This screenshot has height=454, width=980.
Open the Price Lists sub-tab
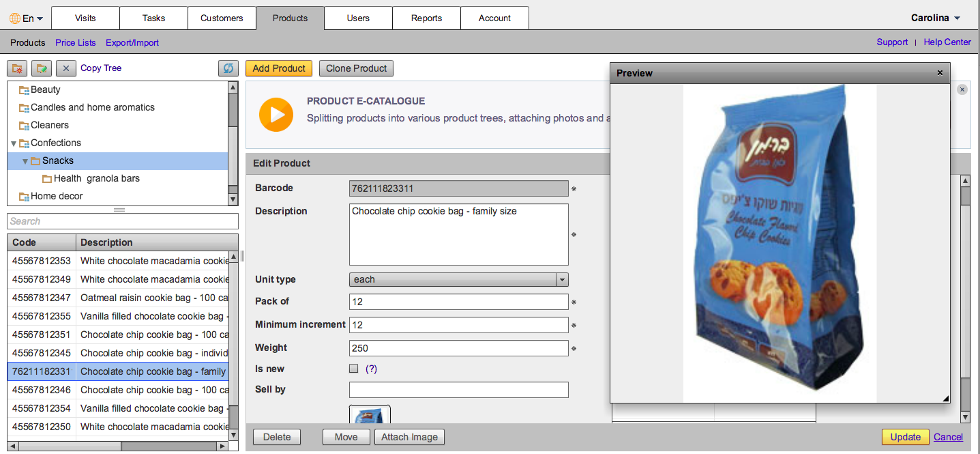click(76, 42)
